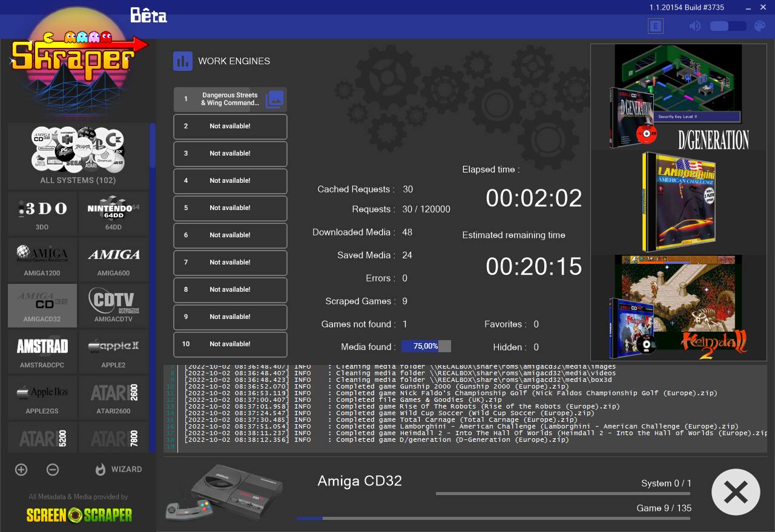Select the APPLE2GS system tile

tap(42, 398)
